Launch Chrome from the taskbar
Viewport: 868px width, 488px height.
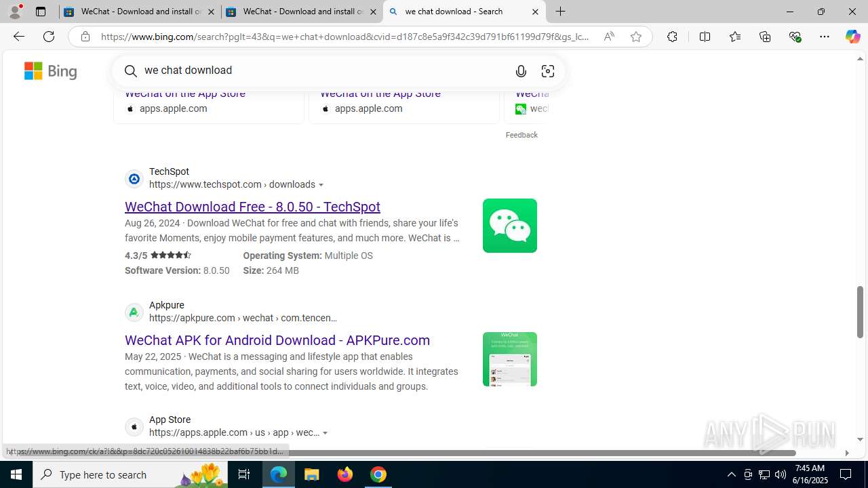[378, 474]
